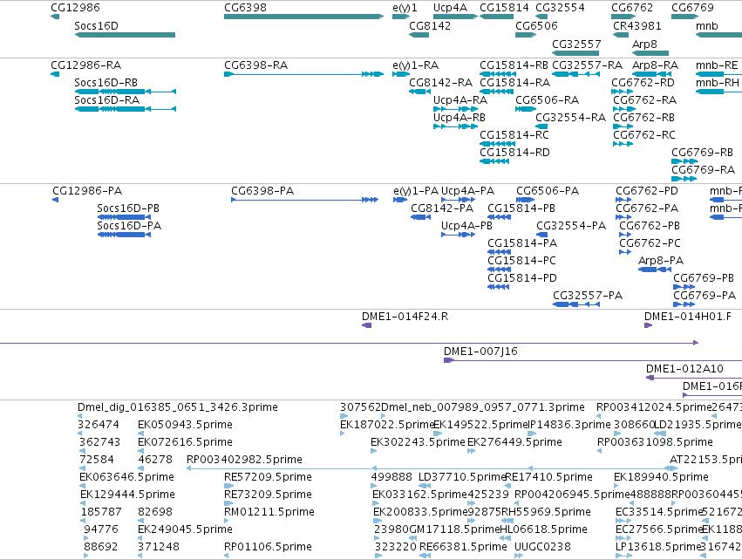Screen dimensions: 742x560
Task: Select EST EK189940.5prime
Action: [x=618, y=486]
